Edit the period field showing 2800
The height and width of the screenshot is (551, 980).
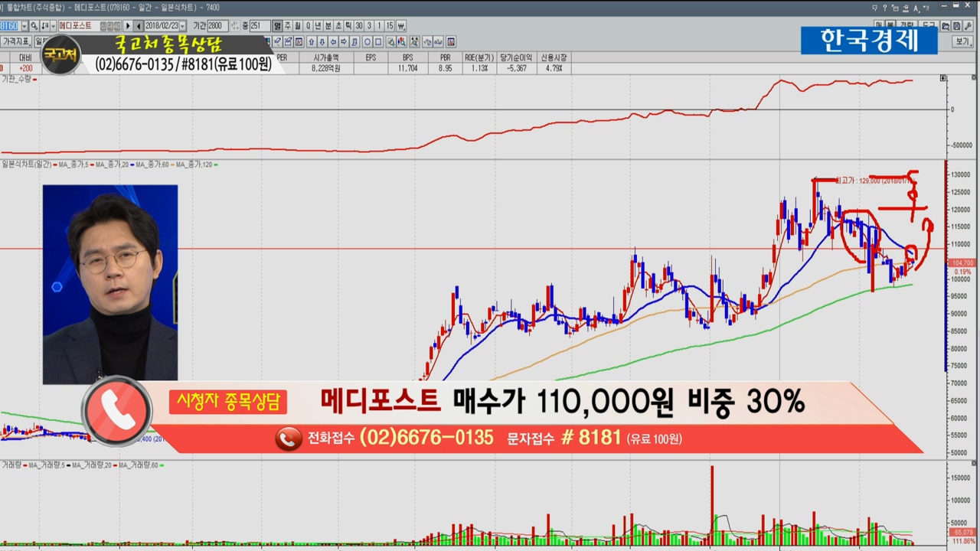[217, 26]
